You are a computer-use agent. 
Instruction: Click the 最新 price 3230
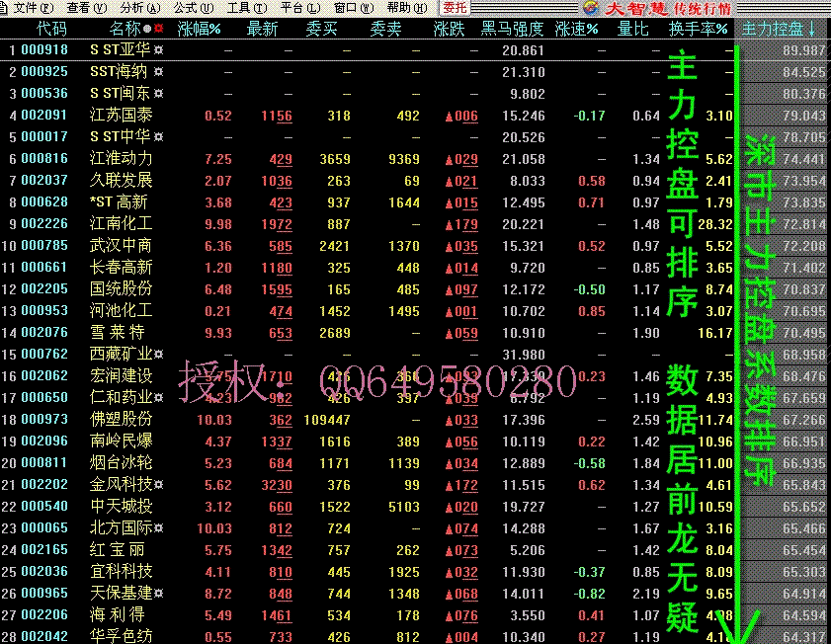point(276,485)
